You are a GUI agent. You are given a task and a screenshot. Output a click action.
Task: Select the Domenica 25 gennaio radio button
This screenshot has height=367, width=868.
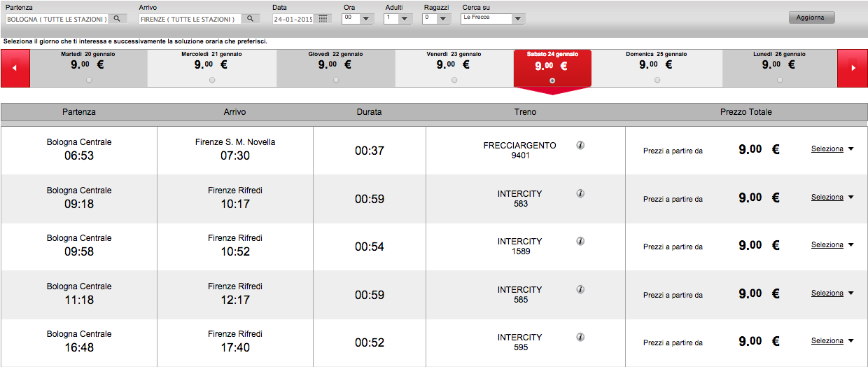click(657, 81)
